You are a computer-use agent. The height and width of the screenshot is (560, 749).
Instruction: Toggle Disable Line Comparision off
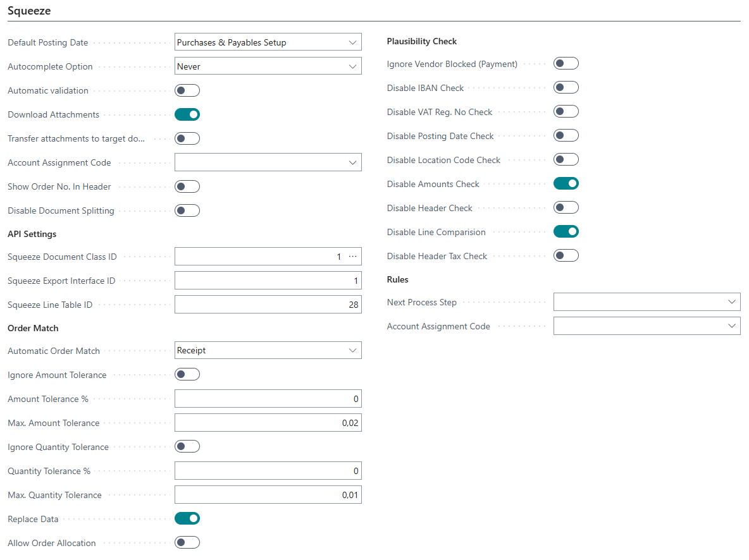(x=566, y=232)
